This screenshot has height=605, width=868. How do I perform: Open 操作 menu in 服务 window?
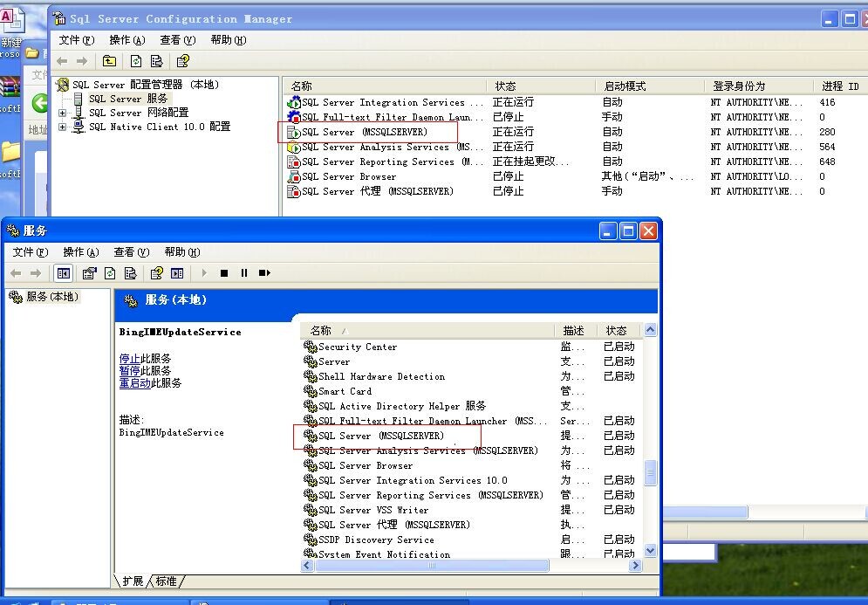[x=81, y=252]
